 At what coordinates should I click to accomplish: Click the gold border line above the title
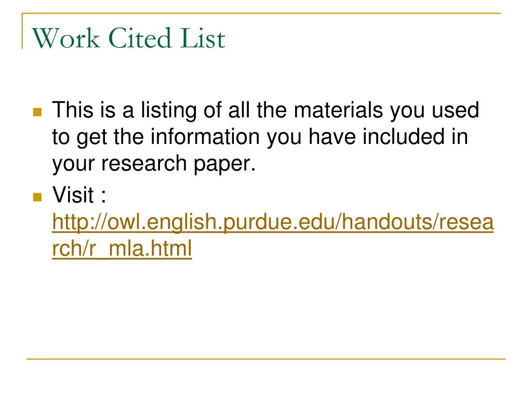(261, 14)
